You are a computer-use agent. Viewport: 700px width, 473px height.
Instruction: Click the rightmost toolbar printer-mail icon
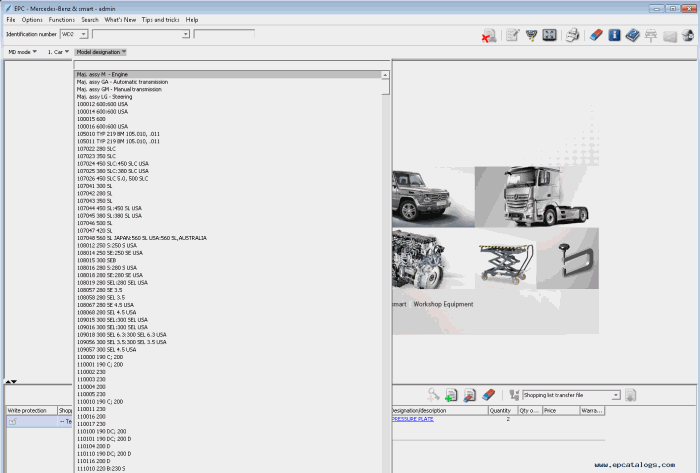(x=688, y=36)
